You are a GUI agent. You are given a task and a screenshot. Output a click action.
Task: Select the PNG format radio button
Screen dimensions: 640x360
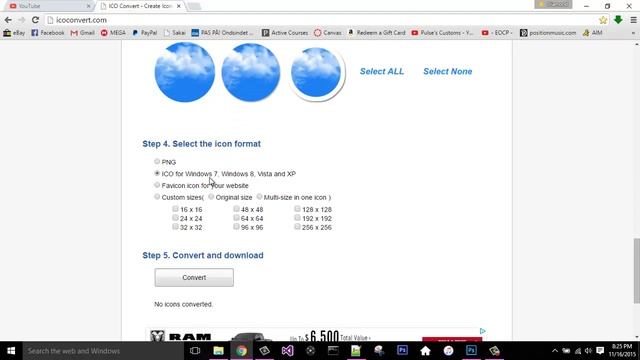157,162
